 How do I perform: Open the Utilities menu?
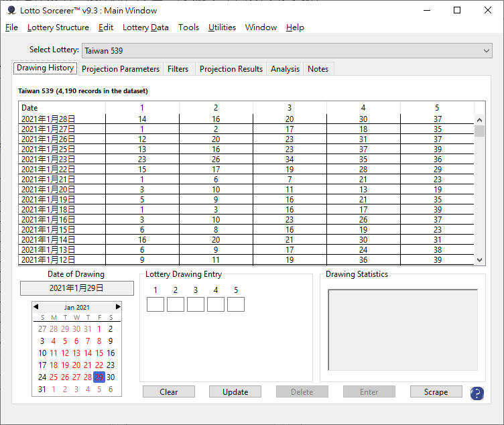(x=222, y=27)
